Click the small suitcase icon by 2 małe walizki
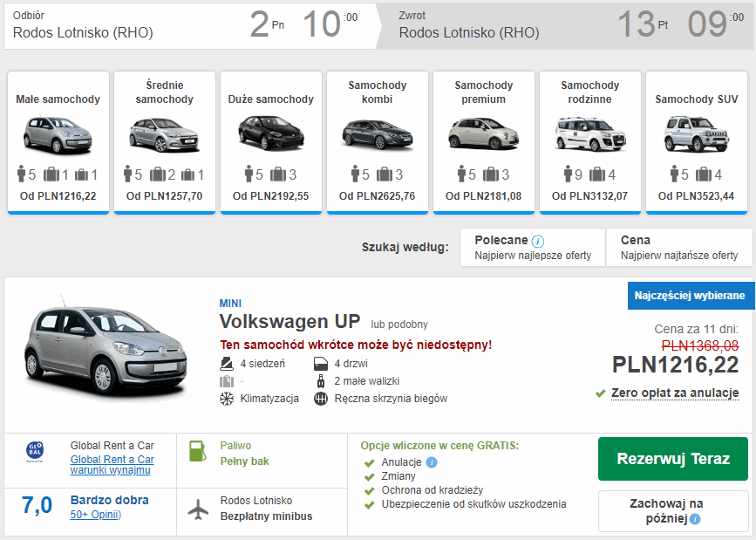 (x=321, y=381)
